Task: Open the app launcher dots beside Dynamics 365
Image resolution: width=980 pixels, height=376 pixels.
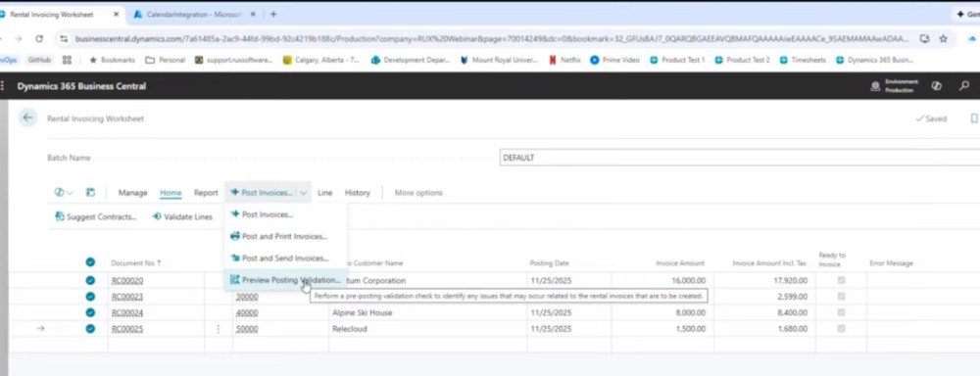Action: (x=3, y=86)
